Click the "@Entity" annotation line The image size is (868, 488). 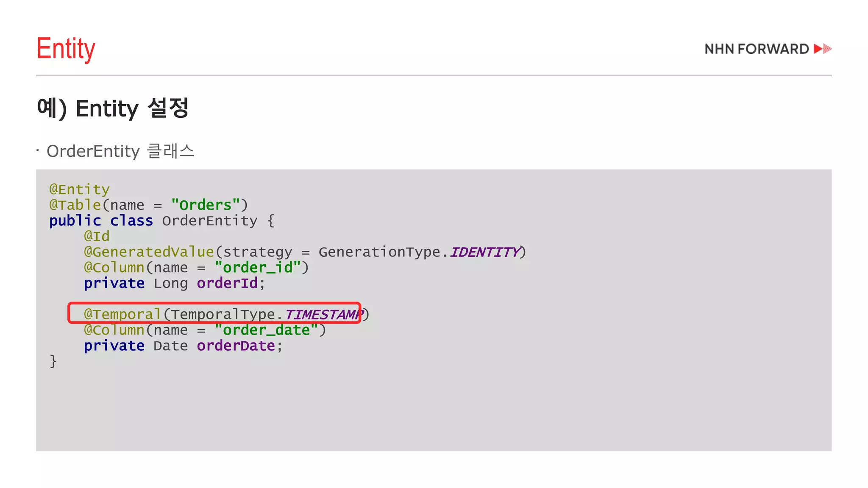[x=79, y=189]
